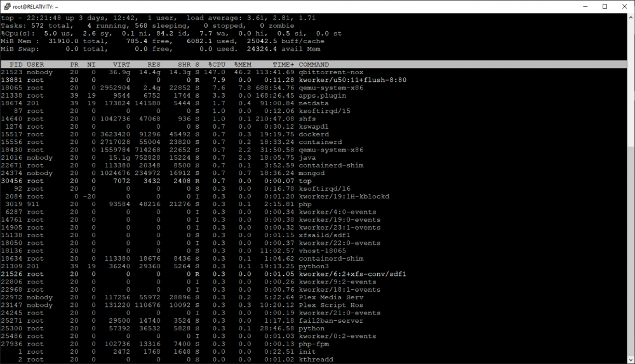Click the '24324.4 avail Mem' value
The image size is (635, 364).
(283, 49)
